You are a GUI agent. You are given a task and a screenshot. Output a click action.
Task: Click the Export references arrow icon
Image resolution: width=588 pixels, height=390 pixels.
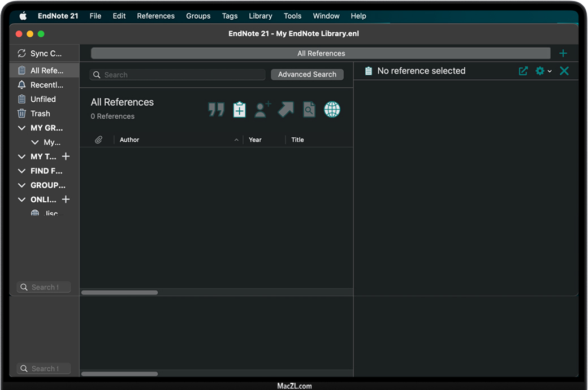pyautogui.click(x=286, y=110)
